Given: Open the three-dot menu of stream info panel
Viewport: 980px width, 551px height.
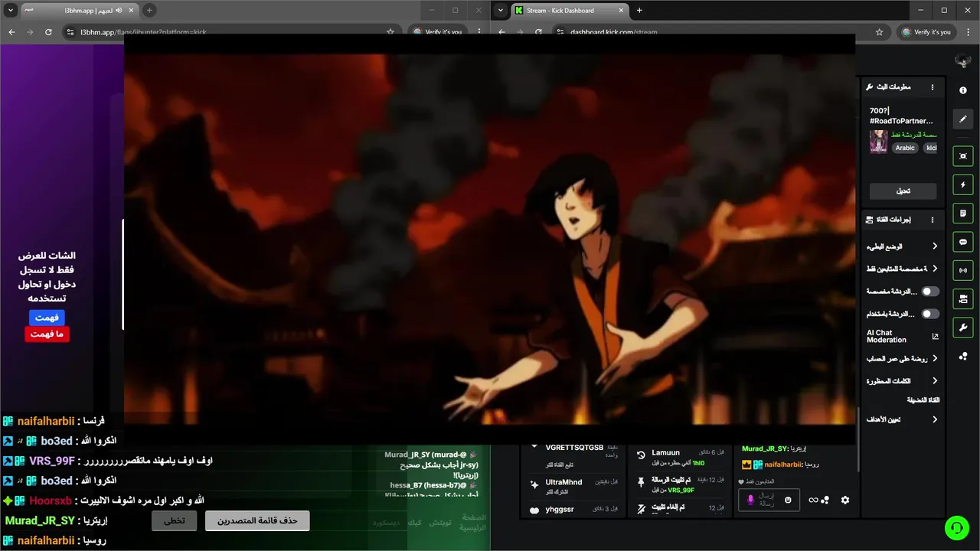Looking at the screenshot, I should [x=933, y=87].
